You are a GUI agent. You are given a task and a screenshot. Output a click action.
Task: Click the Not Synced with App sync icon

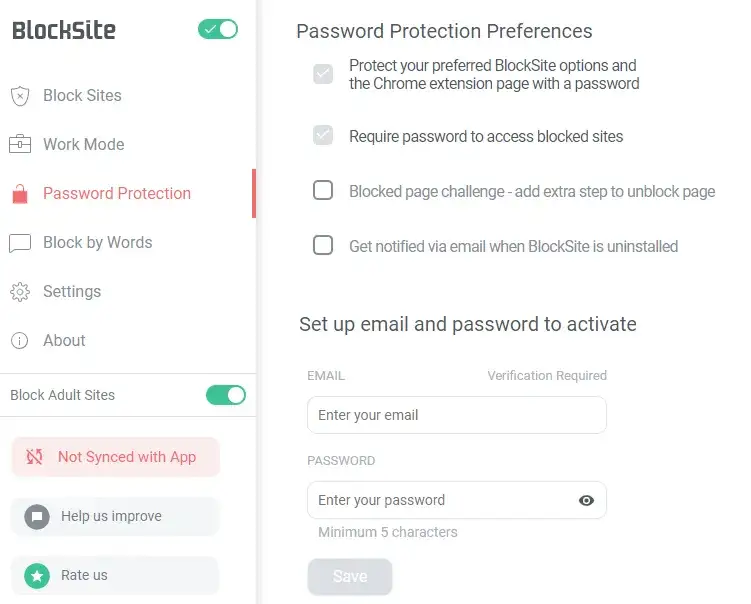coord(35,457)
